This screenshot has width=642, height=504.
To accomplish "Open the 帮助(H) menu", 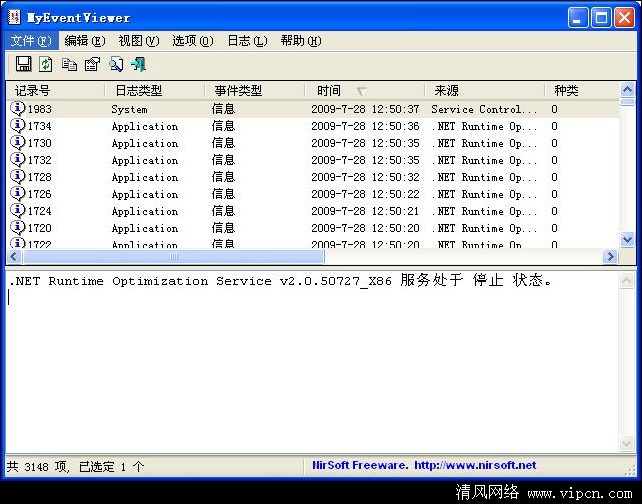I will [300, 41].
